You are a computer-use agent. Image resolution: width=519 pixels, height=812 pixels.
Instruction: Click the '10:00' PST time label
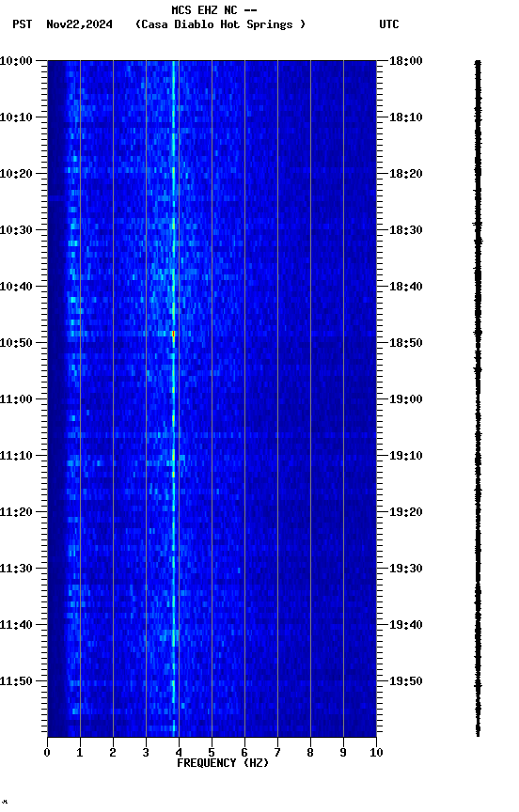(x=16, y=61)
